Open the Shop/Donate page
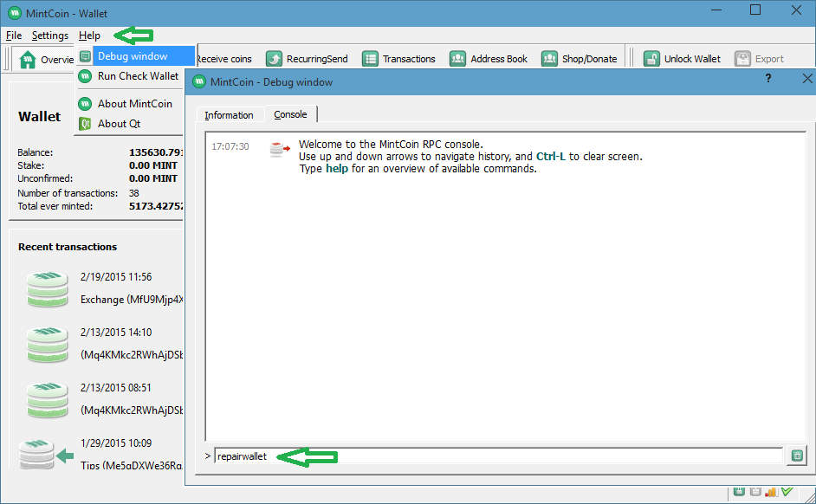This screenshot has width=816, height=504. pos(579,59)
